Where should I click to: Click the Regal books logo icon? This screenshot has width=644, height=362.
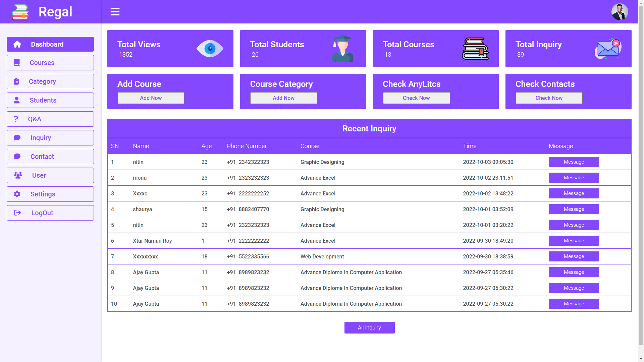tap(20, 12)
